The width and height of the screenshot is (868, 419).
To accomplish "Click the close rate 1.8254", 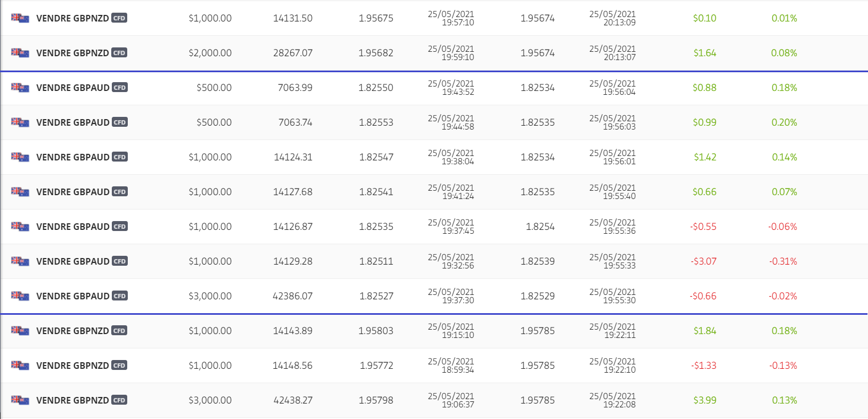I will point(540,227).
